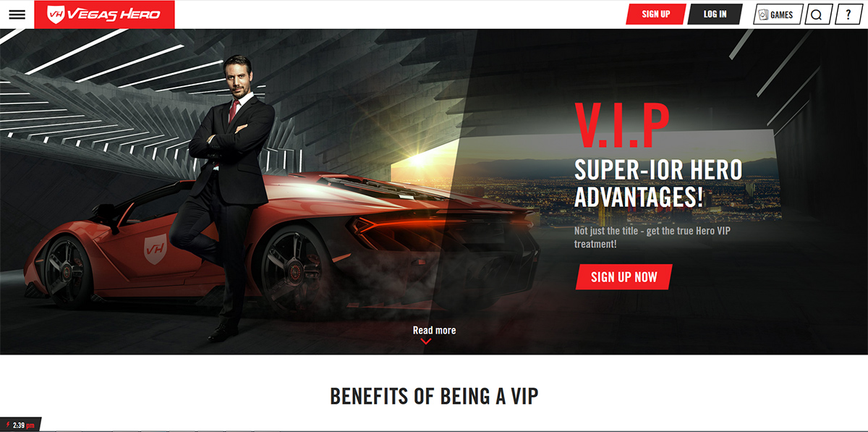Open the hamburger navigation menu
The width and height of the screenshot is (868, 432).
coord(17,14)
